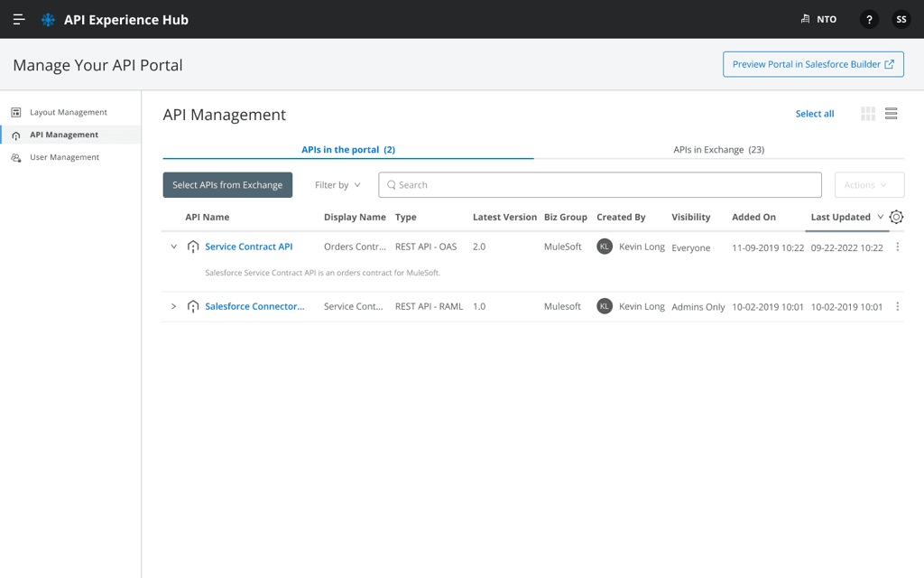Viewport: 924px width, 578px height.
Task: Click the 11-09-2019 10:22 added date
Action: coord(768,248)
